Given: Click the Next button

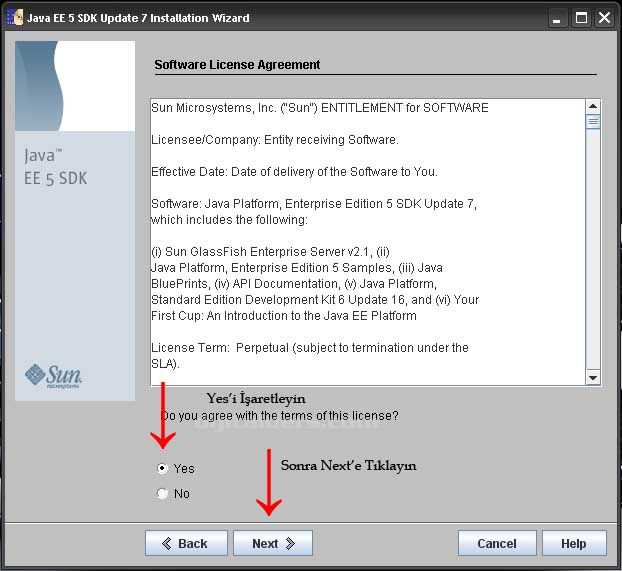Looking at the screenshot, I should click(273, 543).
